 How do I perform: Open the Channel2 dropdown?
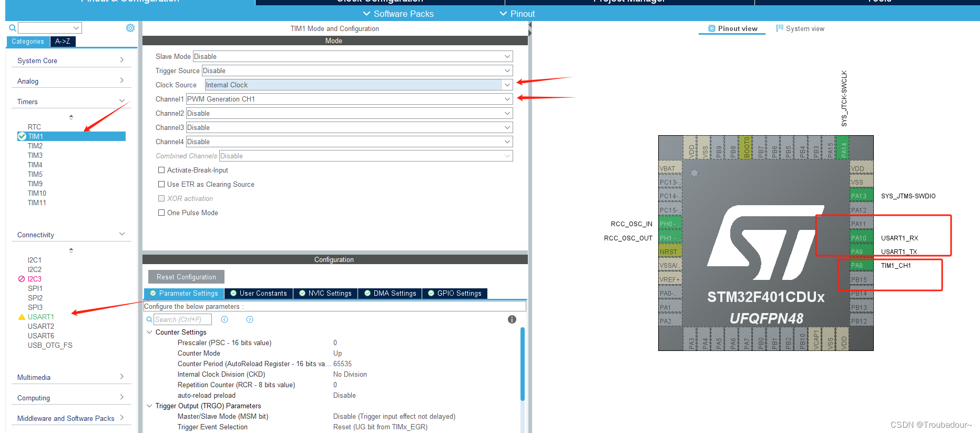(x=349, y=113)
